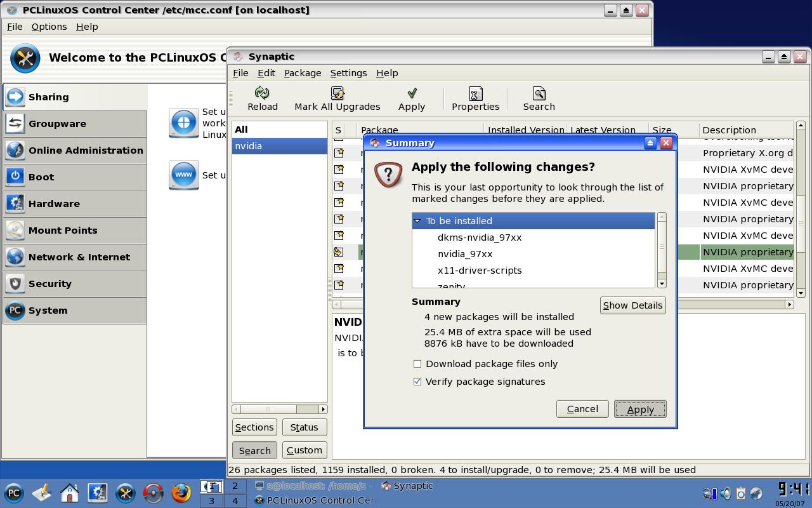Open the Options menu in Control Center
The height and width of the screenshot is (508, 812).
49,27
